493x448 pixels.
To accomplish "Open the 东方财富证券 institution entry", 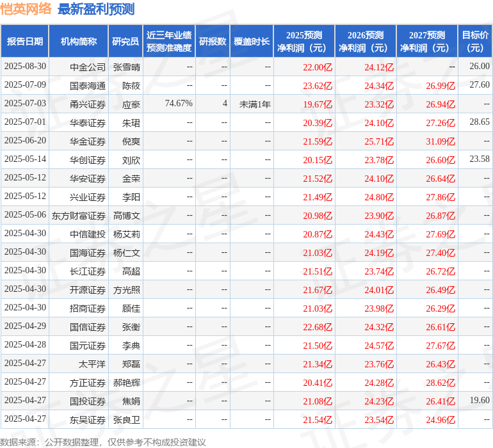I will [79, 216].
